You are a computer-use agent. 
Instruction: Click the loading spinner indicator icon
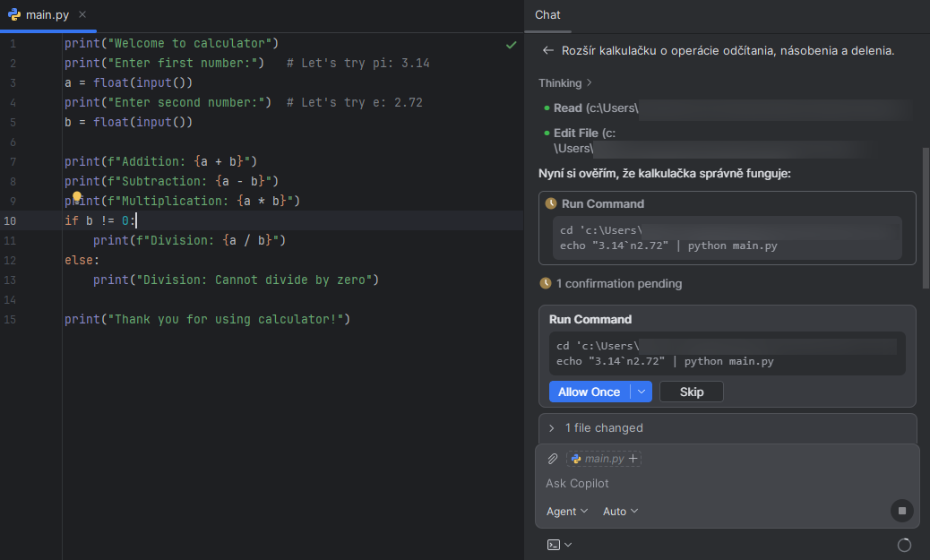point(904,545)
